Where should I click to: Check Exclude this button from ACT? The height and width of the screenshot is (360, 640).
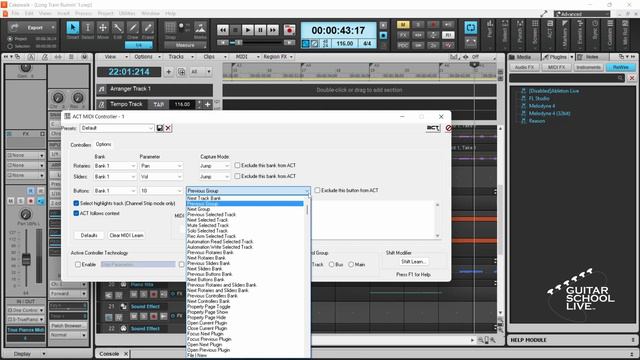point(317,190)
